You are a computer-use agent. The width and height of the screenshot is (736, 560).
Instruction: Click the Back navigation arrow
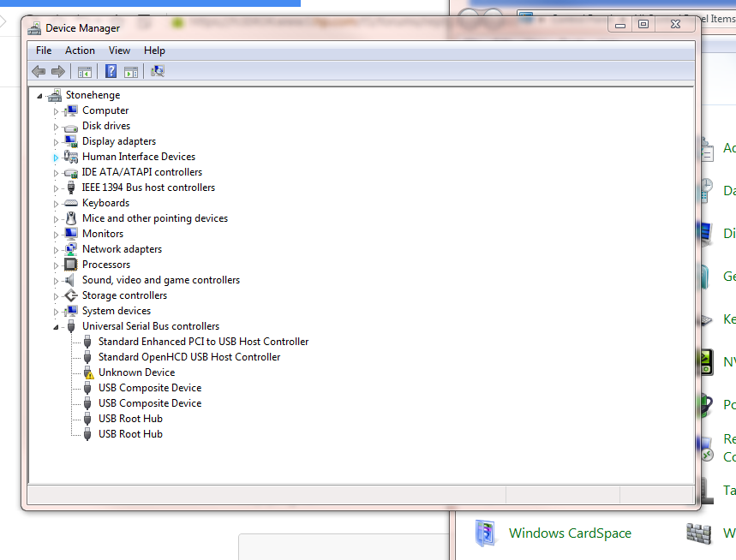tap(39, 71)
